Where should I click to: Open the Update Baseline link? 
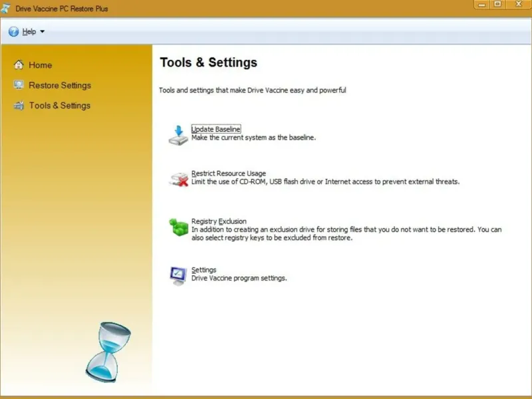point(216,129)
